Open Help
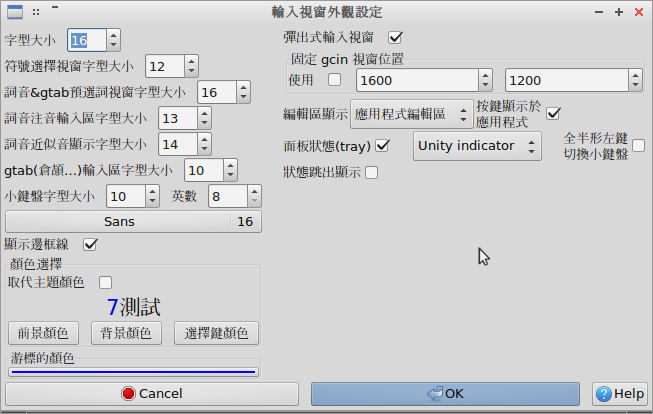653x414 pixels. click(620, 394)
